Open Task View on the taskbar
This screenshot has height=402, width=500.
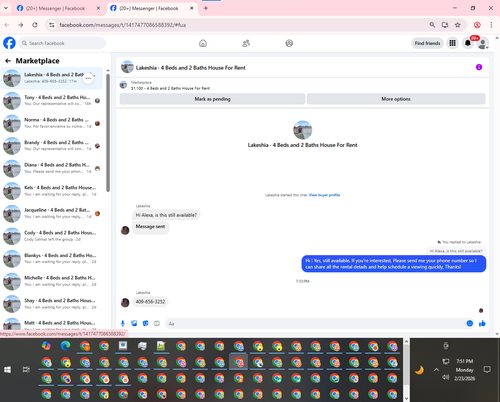point(26,370)
